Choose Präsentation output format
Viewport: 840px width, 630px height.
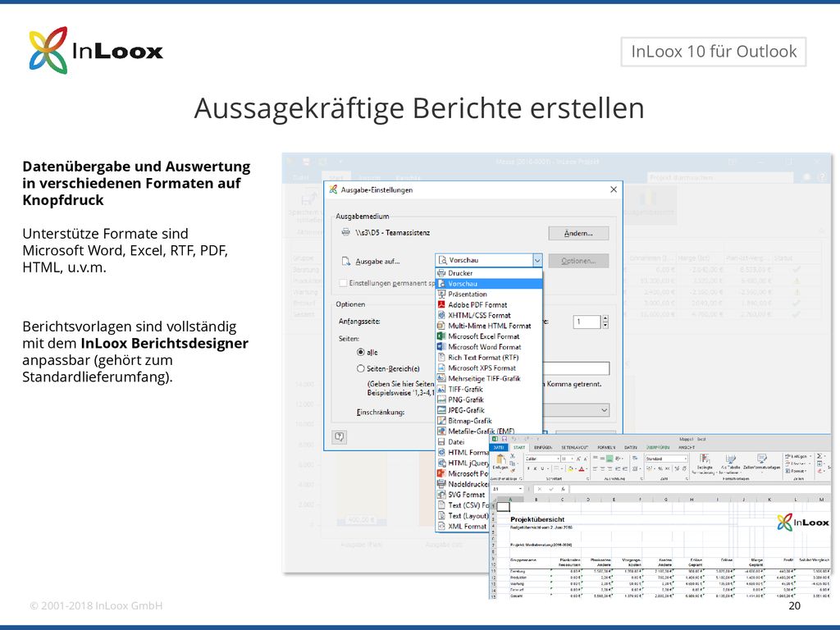pos(489,294)
